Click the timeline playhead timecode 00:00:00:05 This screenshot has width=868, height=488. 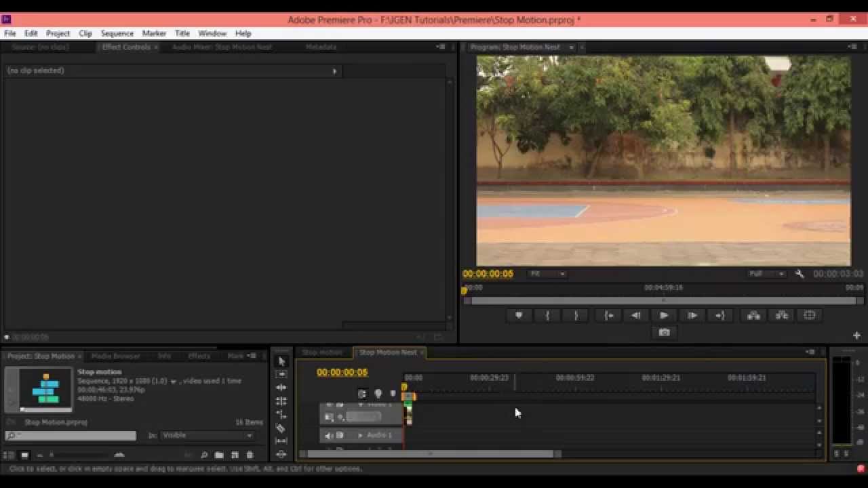(x=342, y=372)
